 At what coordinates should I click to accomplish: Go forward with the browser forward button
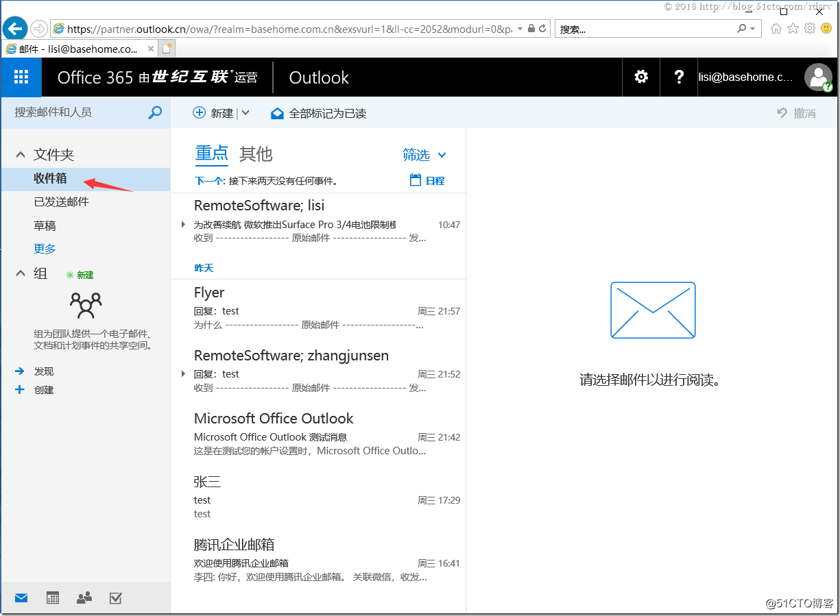tap(38, 28)
